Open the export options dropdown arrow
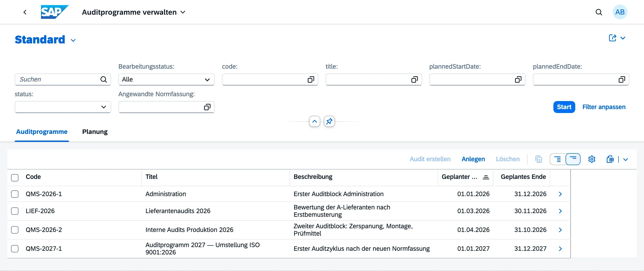Screen dimensions: 644x271 [x=625, y=159]
